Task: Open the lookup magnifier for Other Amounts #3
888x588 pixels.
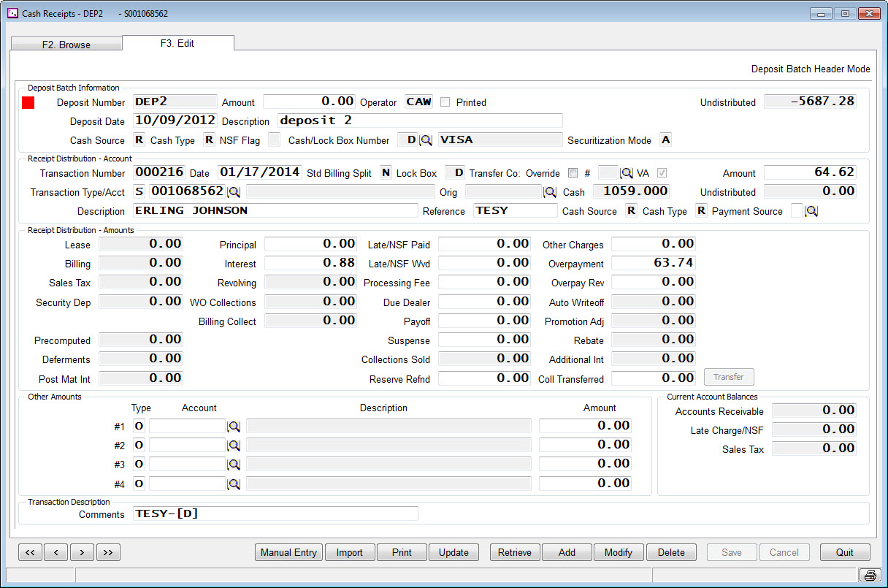Action: [x=234, y=464]
